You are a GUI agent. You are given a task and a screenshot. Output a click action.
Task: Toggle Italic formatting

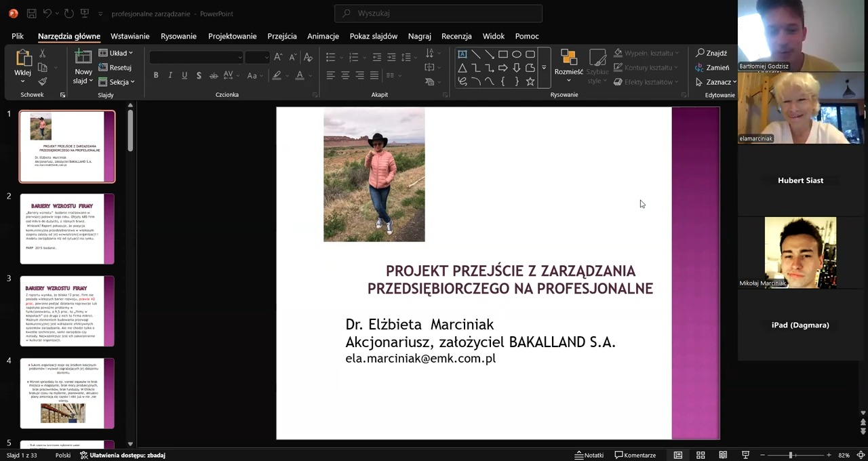point(170,75)
